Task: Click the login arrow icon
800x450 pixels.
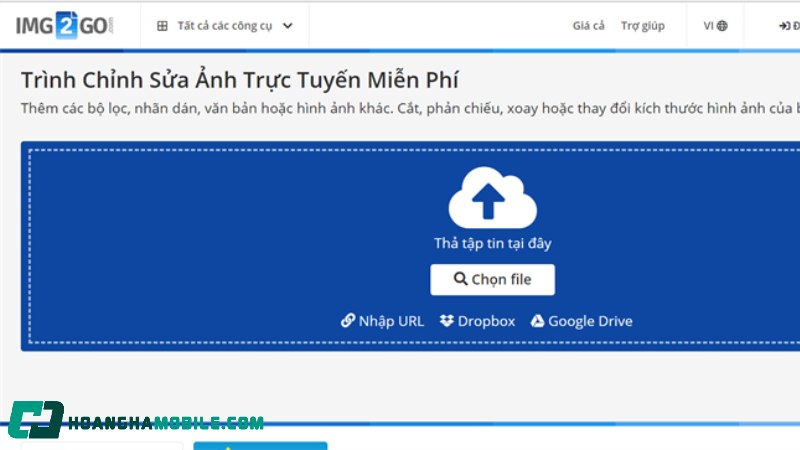Action: [784, 26]
